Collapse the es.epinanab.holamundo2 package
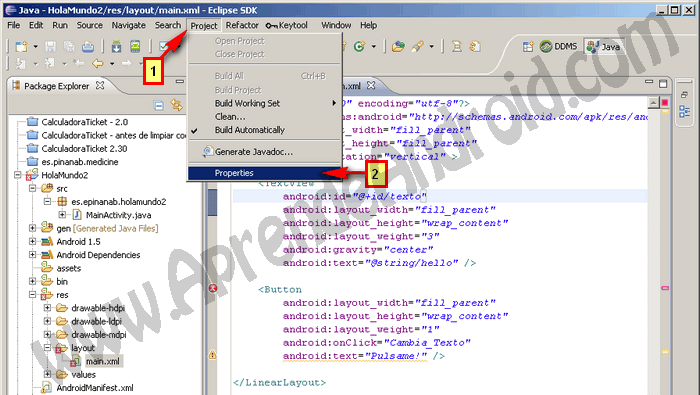This screenshot has height=395, width=700. pos(47,202)
